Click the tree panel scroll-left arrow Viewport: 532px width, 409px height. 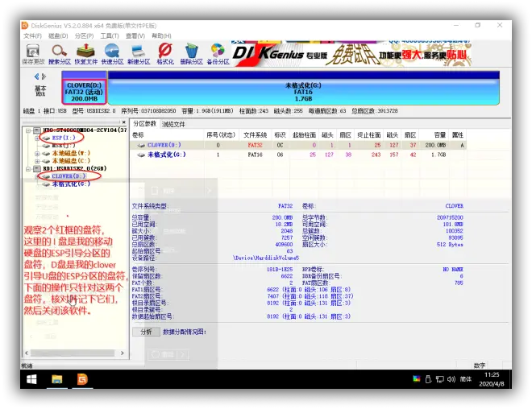[27, 353]
